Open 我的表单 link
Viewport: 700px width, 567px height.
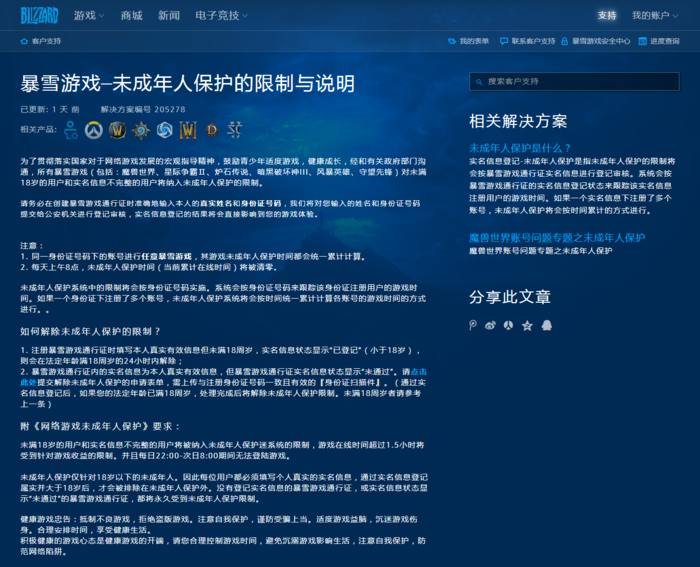[474, 41]
